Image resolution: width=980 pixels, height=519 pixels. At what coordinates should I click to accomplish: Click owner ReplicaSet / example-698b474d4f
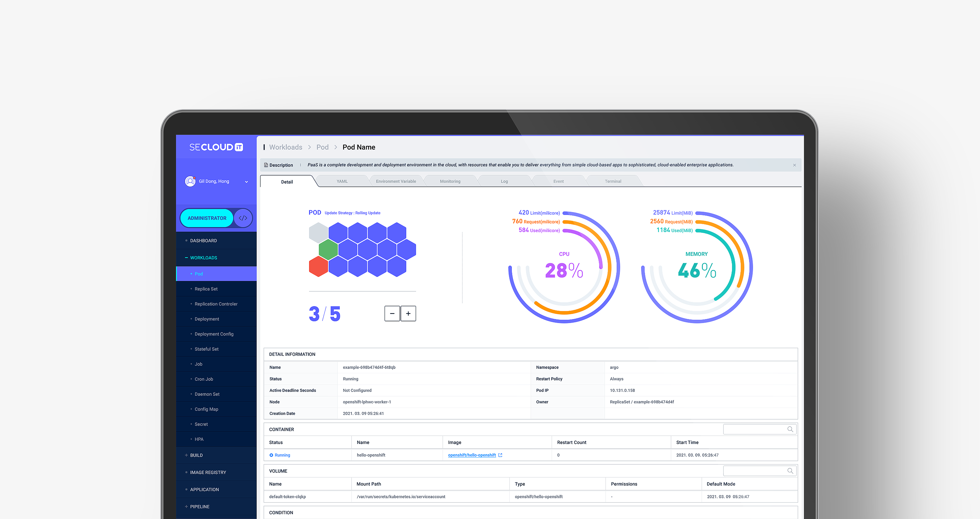(x=642, y=402)
